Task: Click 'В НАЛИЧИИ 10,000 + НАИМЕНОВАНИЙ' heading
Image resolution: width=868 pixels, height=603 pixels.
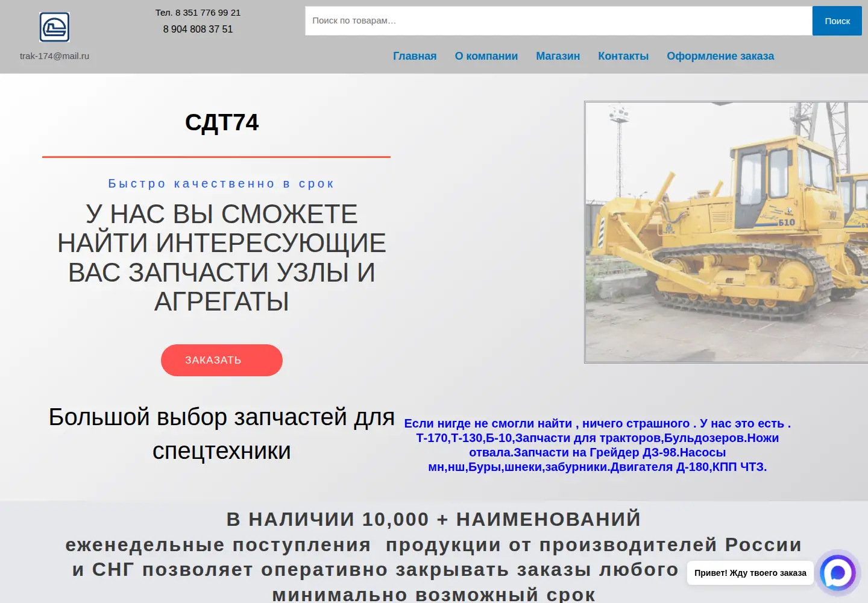Action: [x=433, y=519]
